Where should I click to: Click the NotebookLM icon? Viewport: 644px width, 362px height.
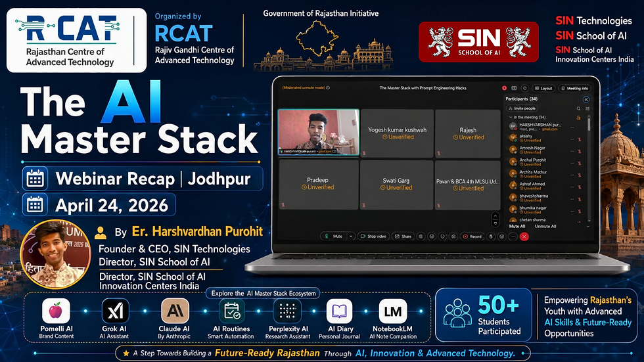coord(393,311)
